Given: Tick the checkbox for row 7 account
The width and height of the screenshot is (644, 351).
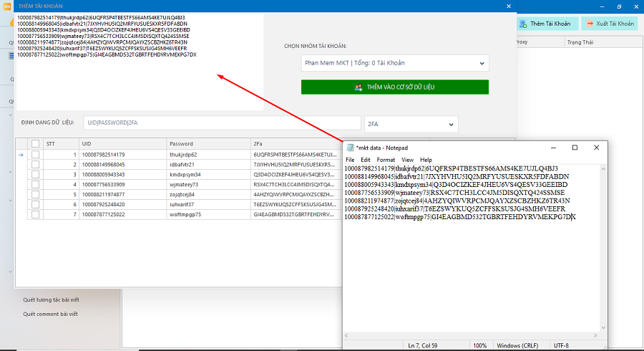Looking at the screenshot, I should click(x=36, y=214).
